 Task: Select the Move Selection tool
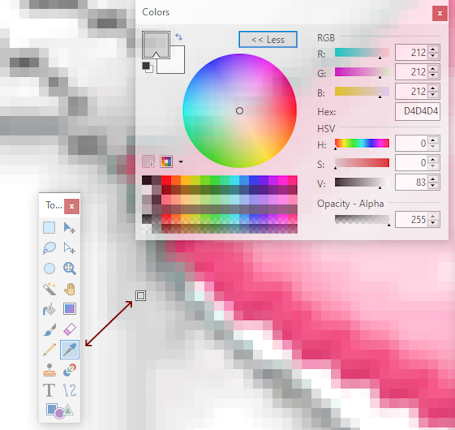[x=69, y=248]
